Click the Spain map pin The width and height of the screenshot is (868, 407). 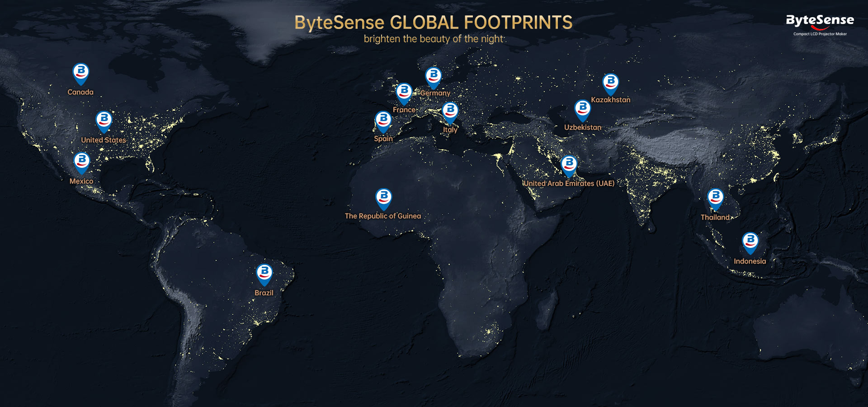383,121
